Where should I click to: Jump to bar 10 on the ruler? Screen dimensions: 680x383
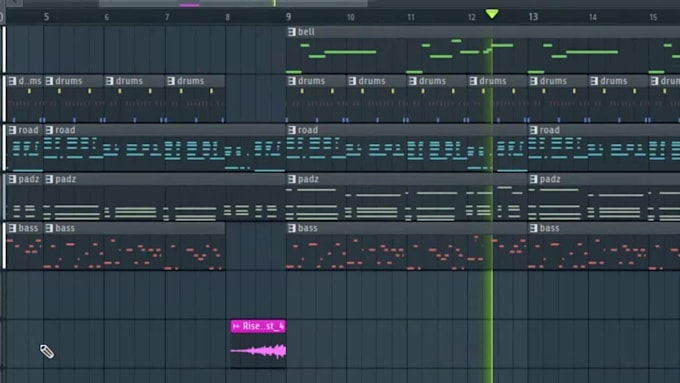tap(350, 17)
